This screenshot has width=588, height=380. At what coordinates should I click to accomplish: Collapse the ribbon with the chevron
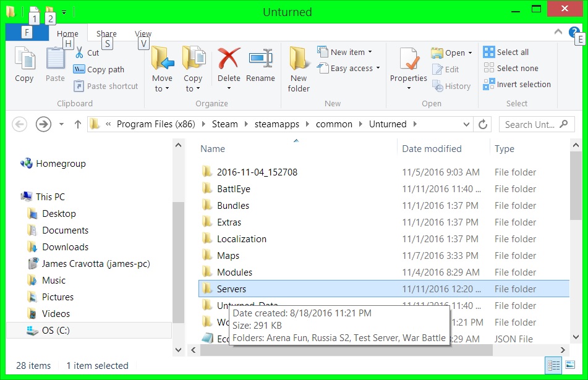pyautogui.click(x=558, y=32)
